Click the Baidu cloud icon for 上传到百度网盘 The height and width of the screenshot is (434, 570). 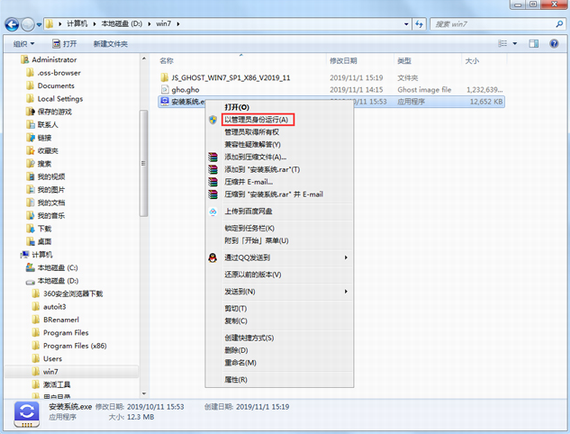(213, 212)
